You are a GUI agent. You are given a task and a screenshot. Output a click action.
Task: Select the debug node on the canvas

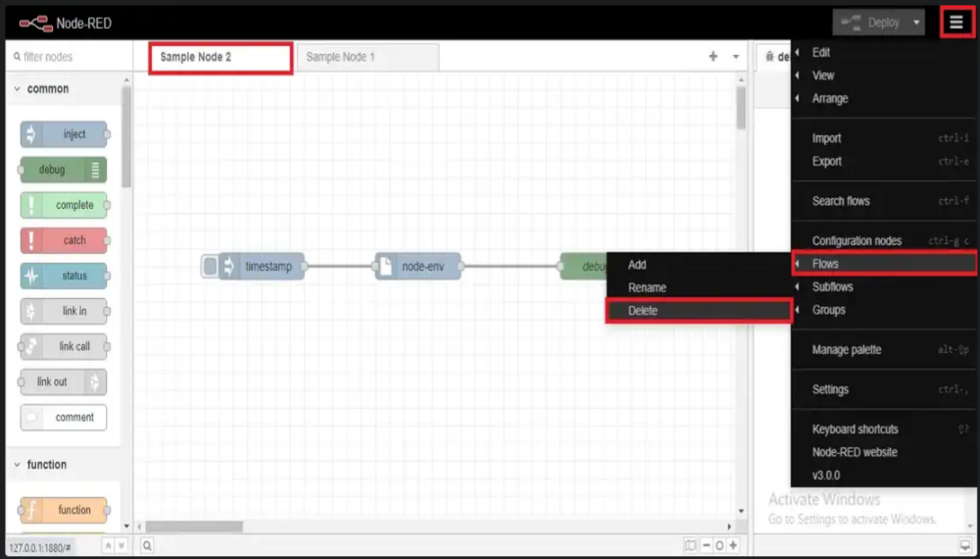[x=584, y=267]
